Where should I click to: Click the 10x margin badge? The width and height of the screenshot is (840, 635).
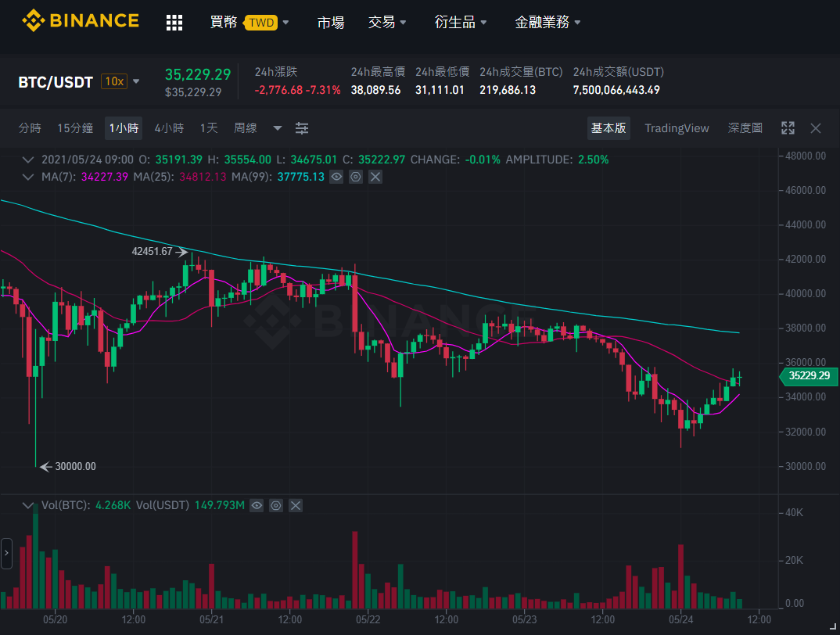[114, 81]
